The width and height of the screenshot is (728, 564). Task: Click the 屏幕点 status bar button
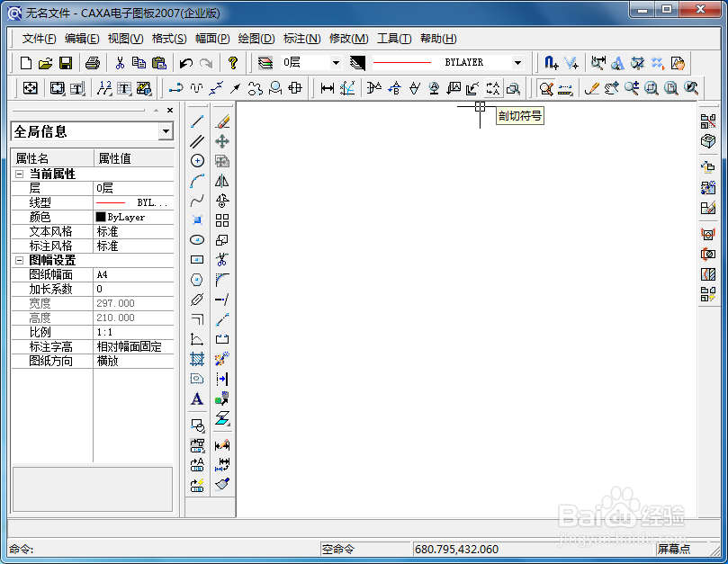[674, 549]
